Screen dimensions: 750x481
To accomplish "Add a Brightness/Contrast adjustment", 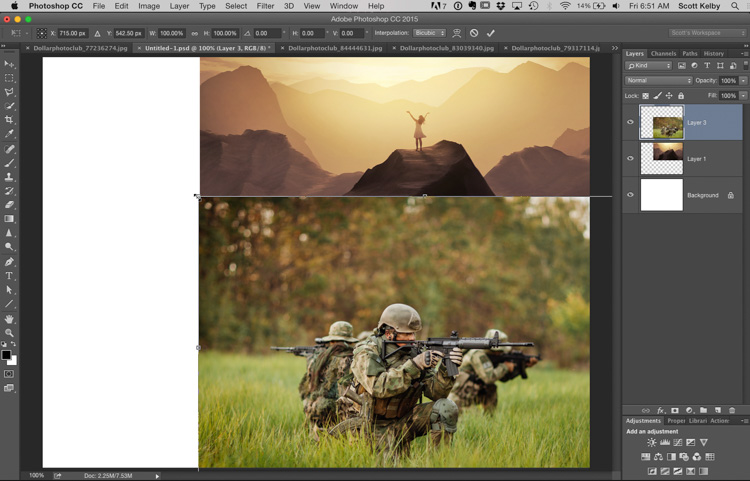I will click(652, 442).
